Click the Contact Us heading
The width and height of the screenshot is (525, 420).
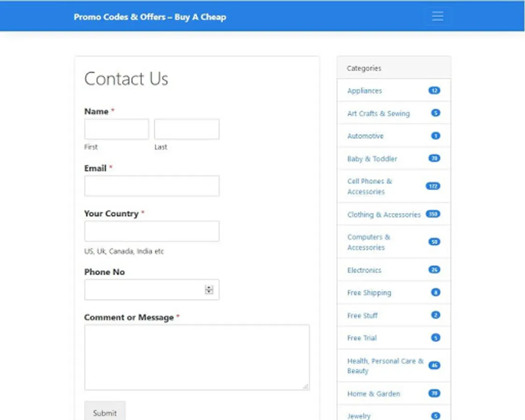point(126,79)
